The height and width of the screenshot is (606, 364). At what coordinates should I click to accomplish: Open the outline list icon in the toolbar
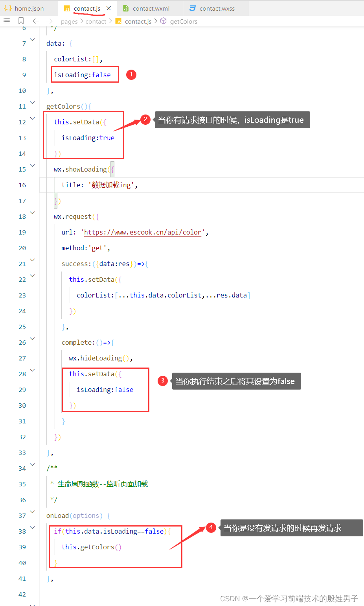tap(6, 21)
